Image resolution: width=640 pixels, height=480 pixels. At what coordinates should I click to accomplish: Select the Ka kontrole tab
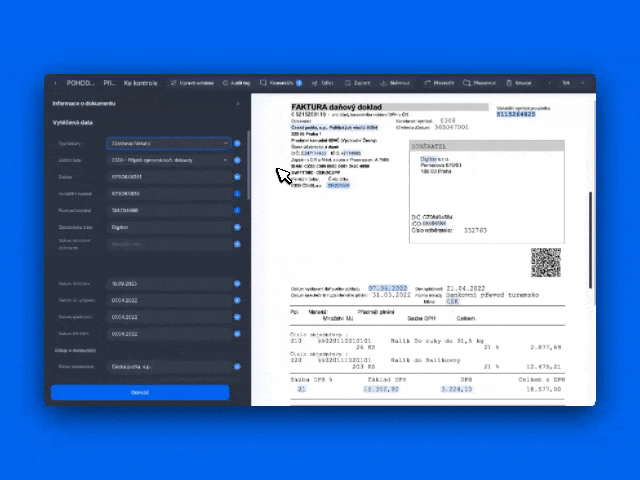tap(139, 83)
